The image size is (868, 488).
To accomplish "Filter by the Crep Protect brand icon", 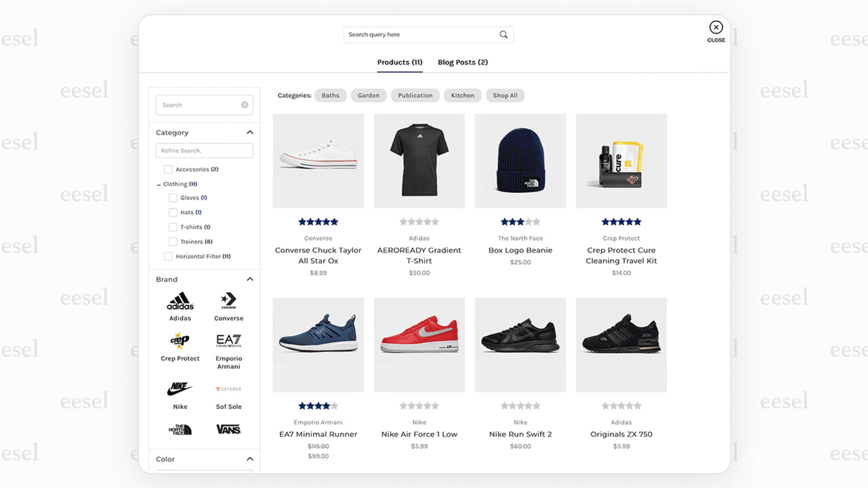I will tap(178, 341).
